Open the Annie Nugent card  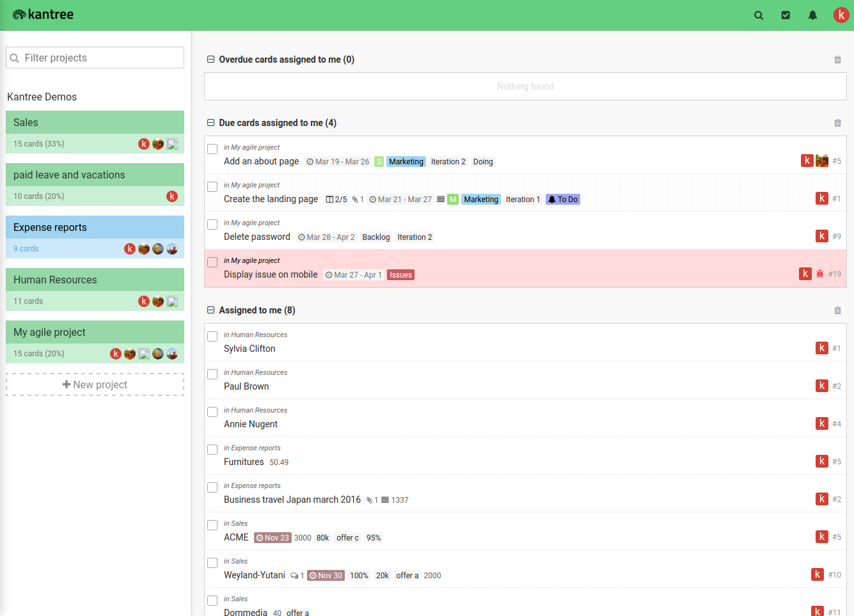click(x=251, y=424)
